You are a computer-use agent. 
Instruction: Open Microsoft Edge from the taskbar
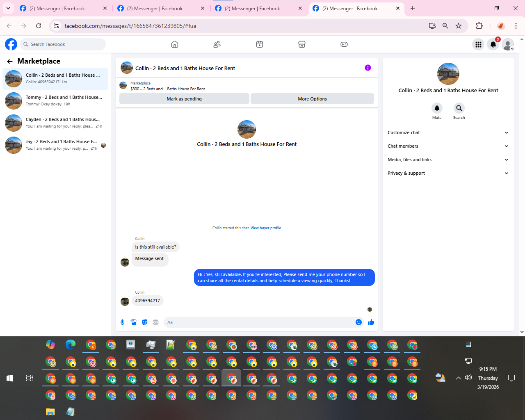tap(71, 345)
